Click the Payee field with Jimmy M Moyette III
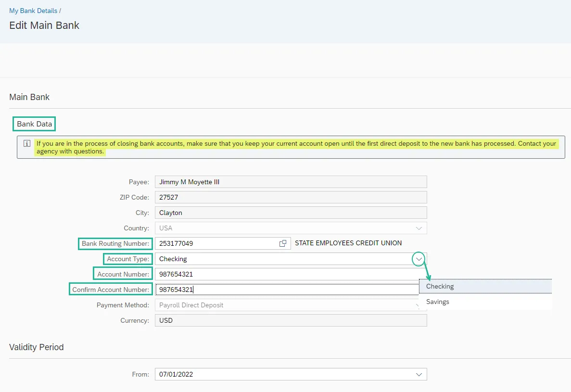 pyautogui.click(x=291, y=182)
